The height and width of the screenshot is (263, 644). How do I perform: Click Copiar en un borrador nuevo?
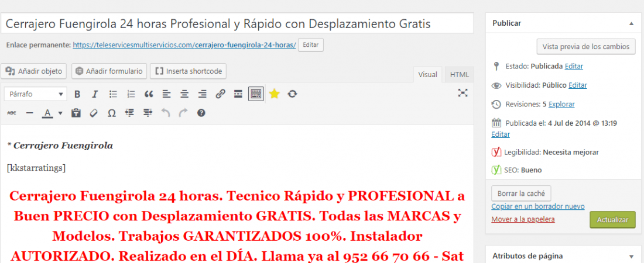pyautogui.click(x=537, y=206)
